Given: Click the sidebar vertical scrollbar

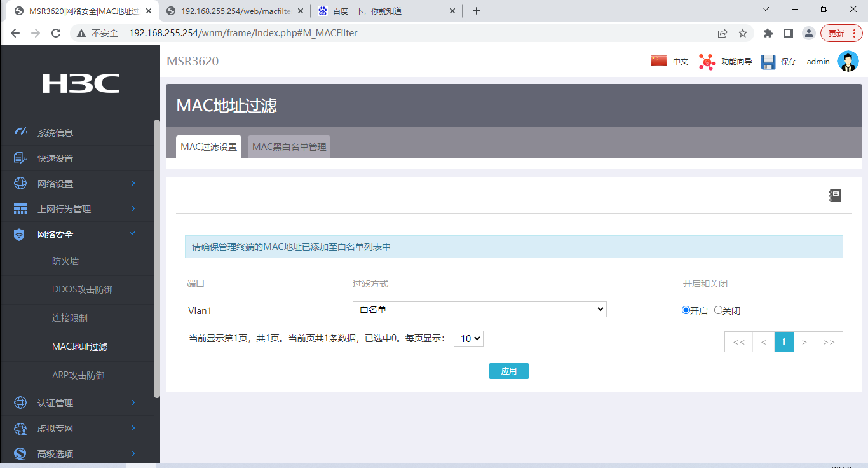Looking at the screenshot, I should coord(157,258).
